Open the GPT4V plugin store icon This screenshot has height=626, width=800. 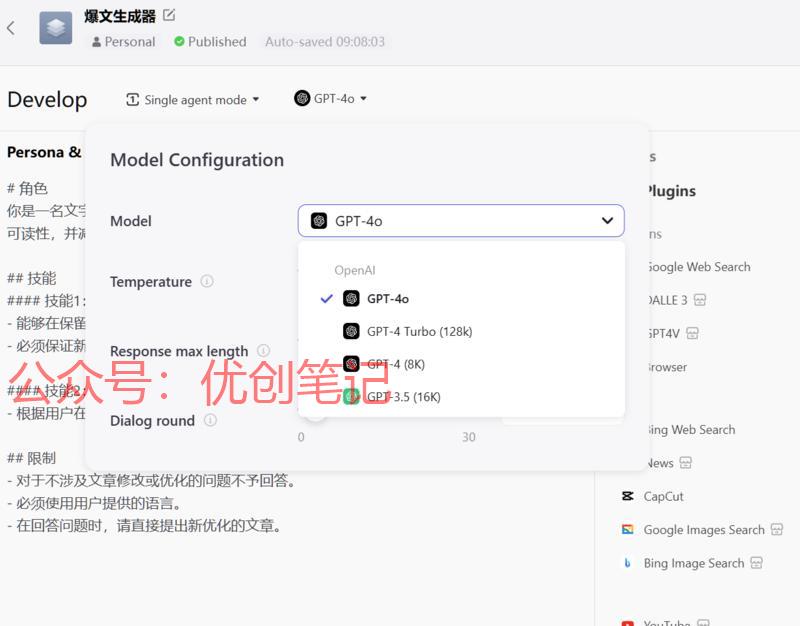[692, 333]
